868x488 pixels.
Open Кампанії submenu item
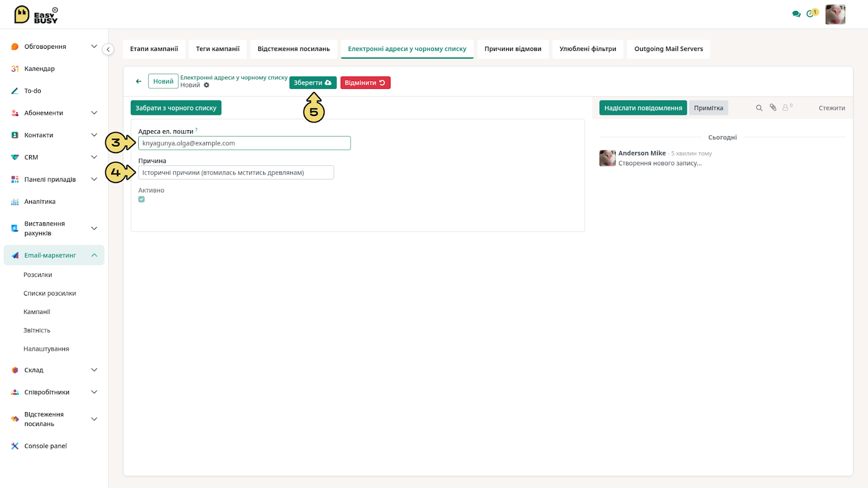[37, 312]
